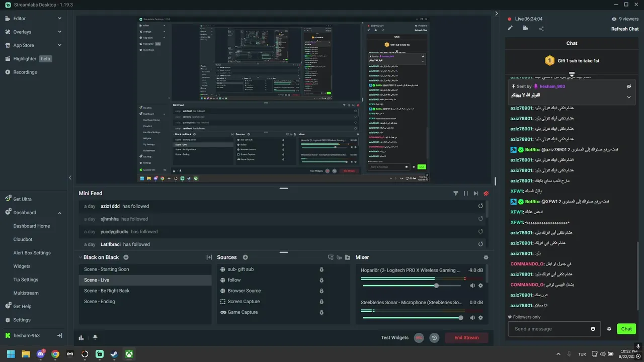The image size is (644, 362).
Task: Collapse the Dashboard submenu chevron
Action: point(59,213)
